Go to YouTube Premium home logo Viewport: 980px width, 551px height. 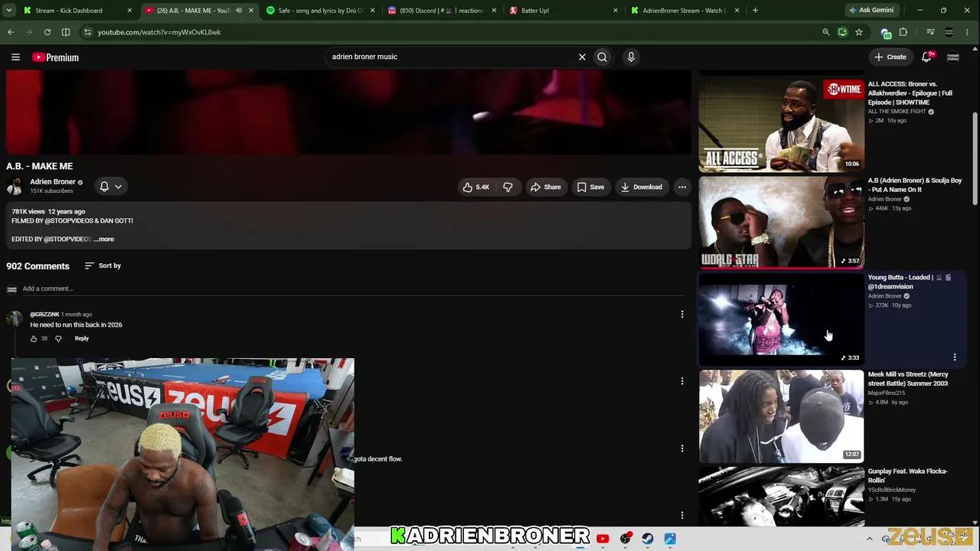[55, 57]
